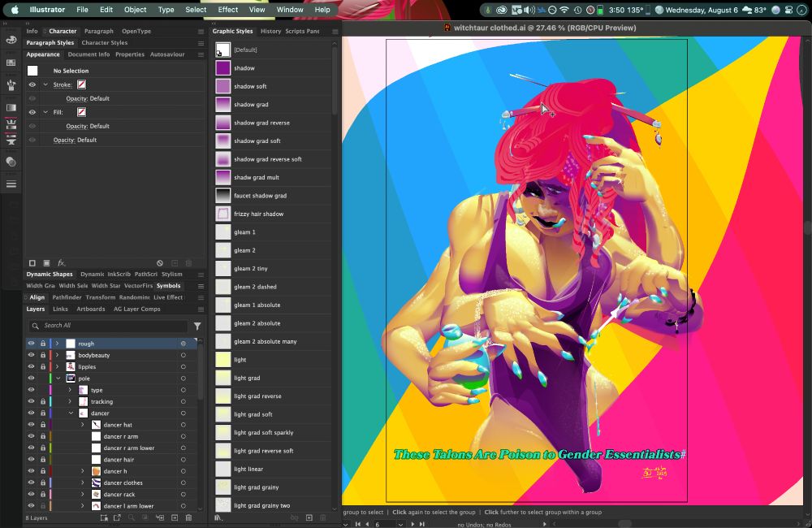Click New Graphic Style icon

click(x=309, y=517)
